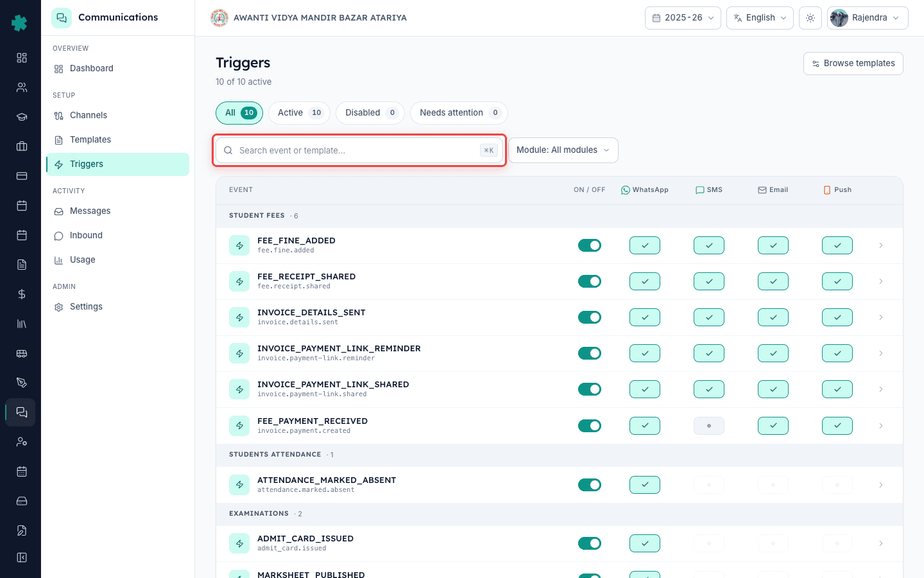This screenshot has width=924, height=578.
Task: Go to Dashboard in sidebar
Action: click(117, 69)
